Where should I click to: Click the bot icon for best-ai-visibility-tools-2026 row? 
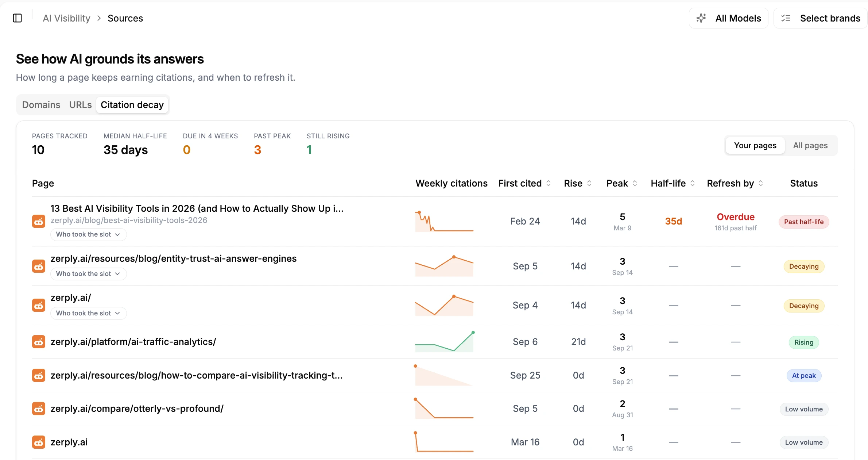39,221
